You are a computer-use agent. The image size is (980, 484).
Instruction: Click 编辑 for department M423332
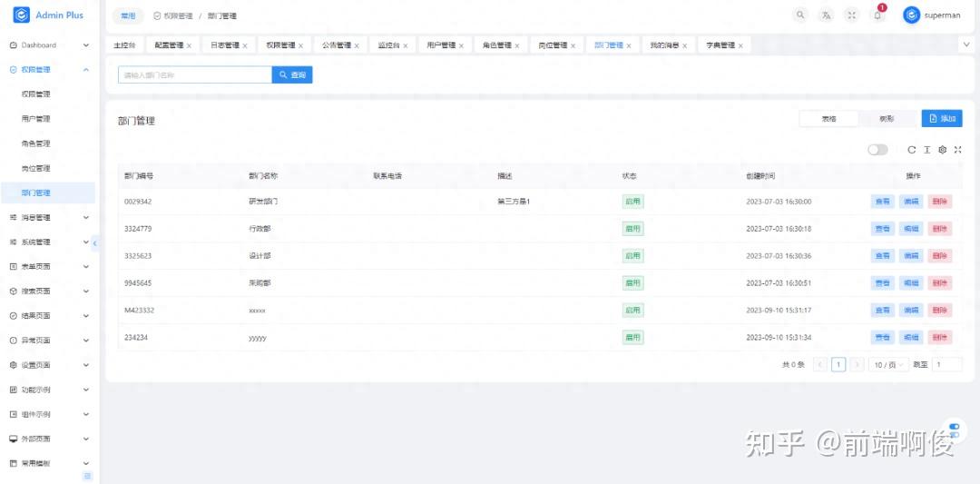[911, 311]
